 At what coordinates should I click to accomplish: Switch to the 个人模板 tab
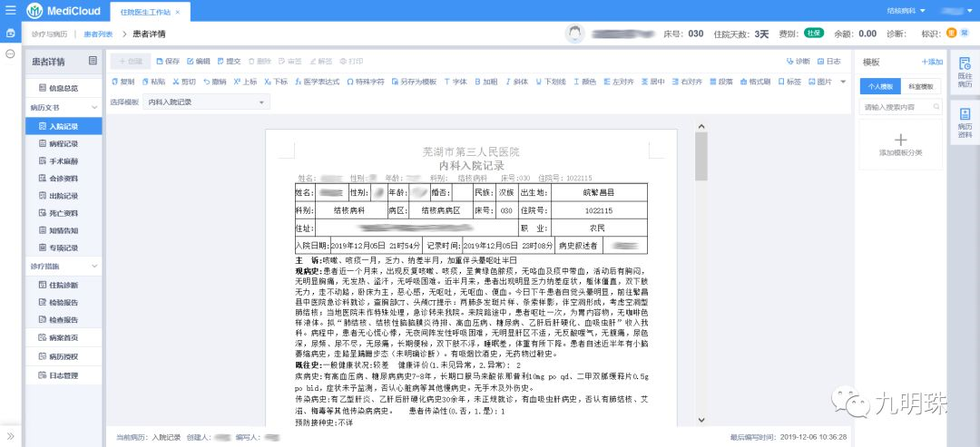point(880,86)
